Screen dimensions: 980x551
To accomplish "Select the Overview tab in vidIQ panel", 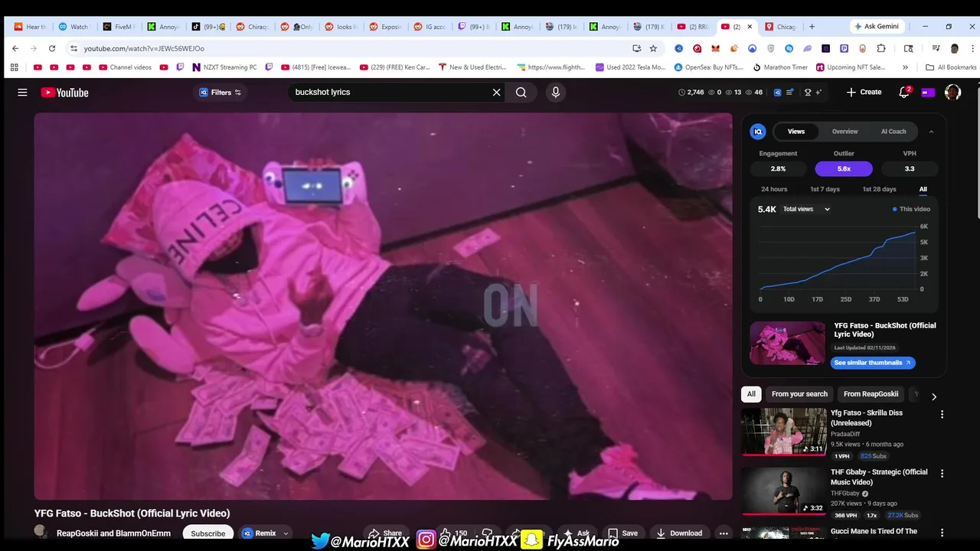I will tap(845, 132).
